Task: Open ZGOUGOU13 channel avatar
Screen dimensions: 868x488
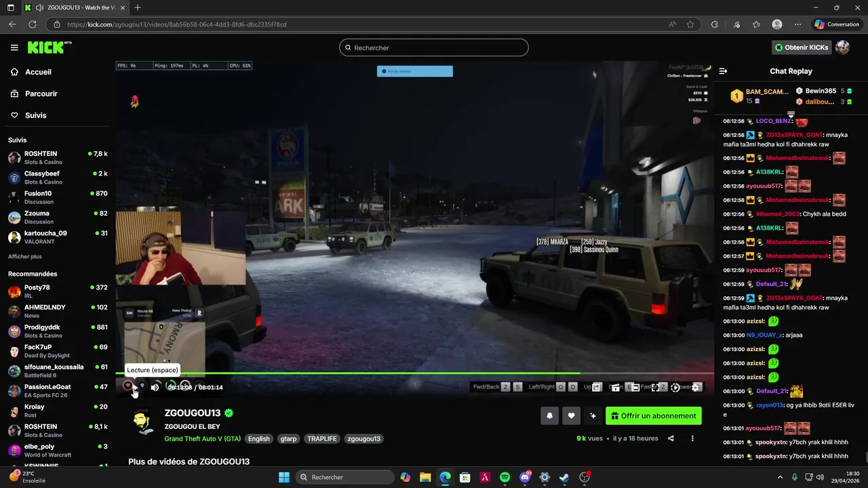Action: [142, 422]
